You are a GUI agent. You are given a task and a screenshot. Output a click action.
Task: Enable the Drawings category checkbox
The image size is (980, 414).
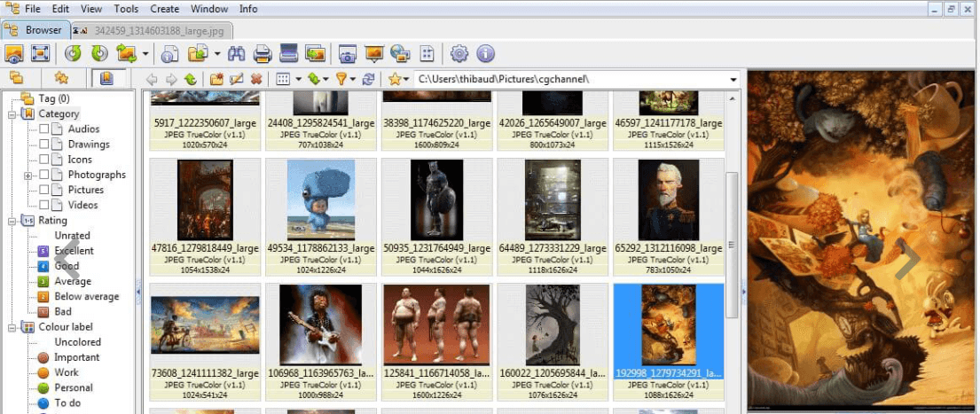[44, 145]
